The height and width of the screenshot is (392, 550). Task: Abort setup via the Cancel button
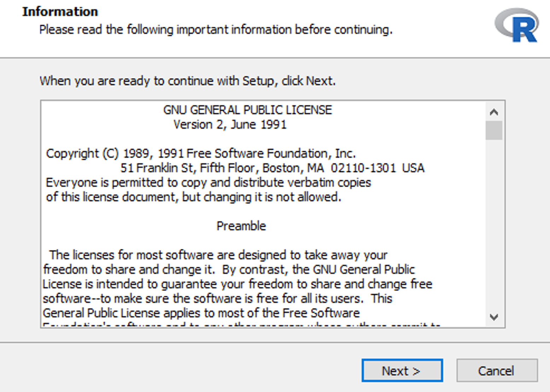click(x=496, y=370)
